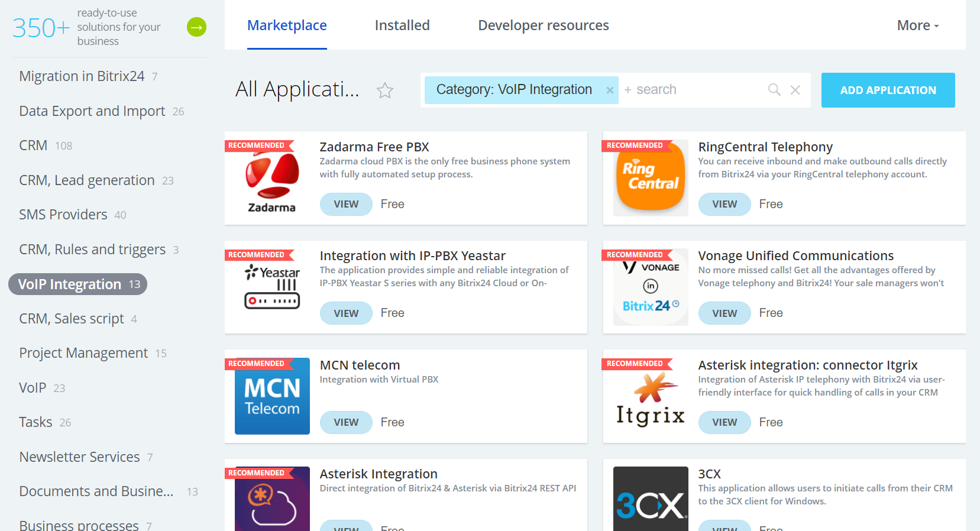
Task: Open Vonage Unified Communications title link
Action: [796, 255]
